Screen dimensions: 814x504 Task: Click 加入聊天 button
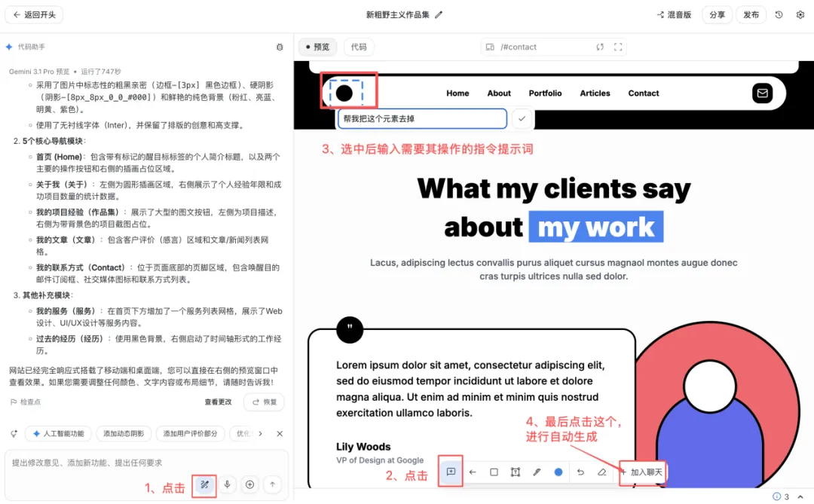coord(642,472)
